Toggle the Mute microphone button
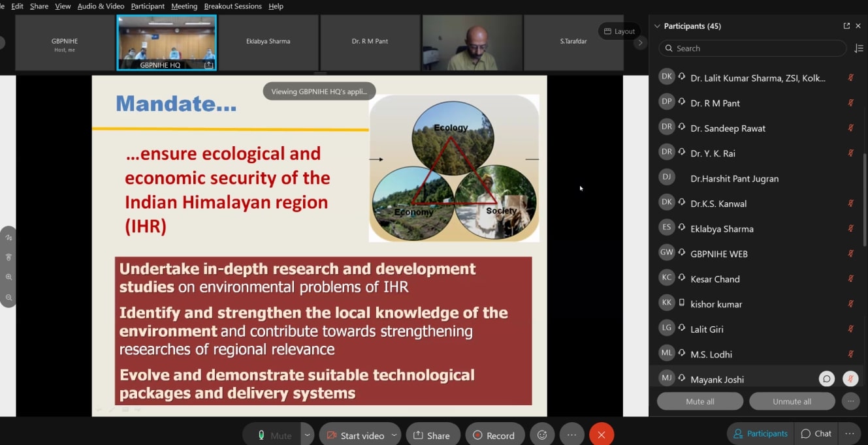The image size is (868, 445). click(x=274, y=435)
